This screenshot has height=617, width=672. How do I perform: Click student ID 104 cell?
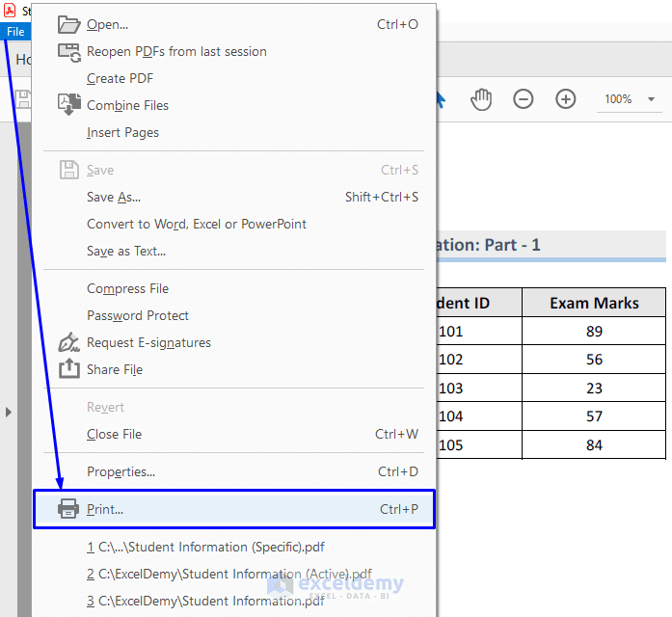point(479,416)
